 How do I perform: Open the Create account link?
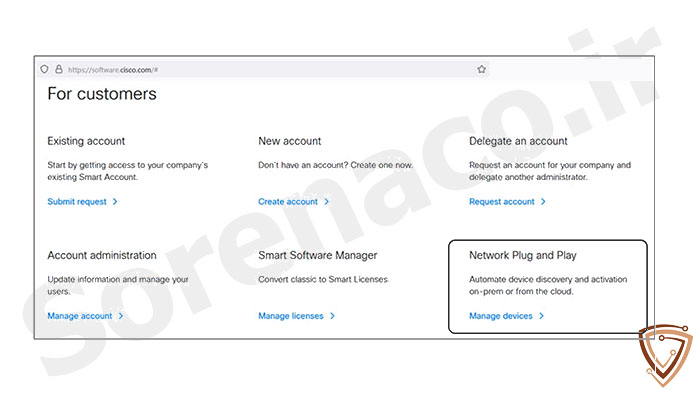coord(288,202)
